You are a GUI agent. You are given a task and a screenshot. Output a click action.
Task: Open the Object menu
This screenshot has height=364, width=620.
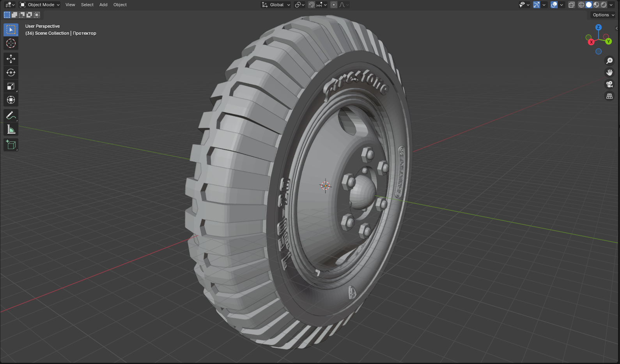[120, 5]
